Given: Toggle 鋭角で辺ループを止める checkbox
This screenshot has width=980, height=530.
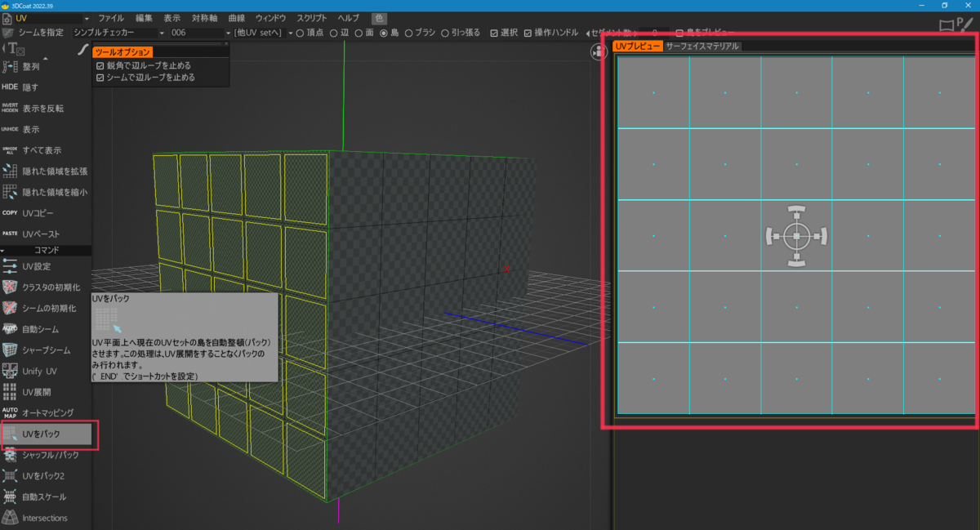Looking at the screenshot, I should 100,65.
